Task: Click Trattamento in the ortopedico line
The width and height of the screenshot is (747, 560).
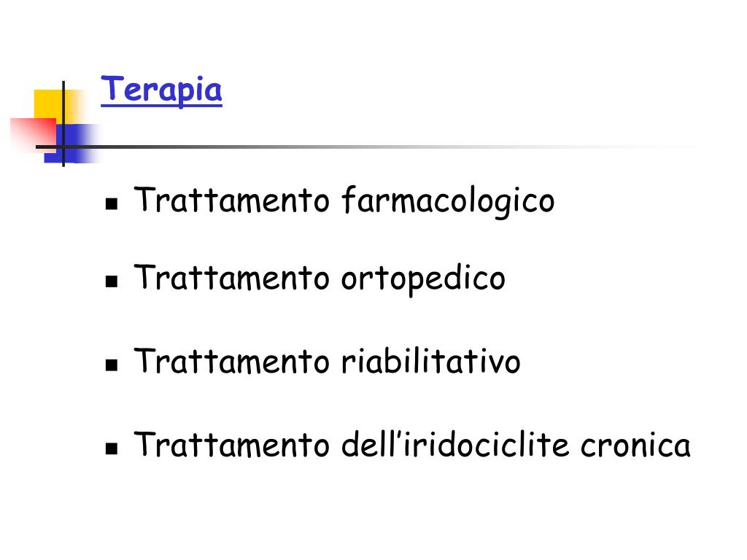Action: (231, 278)
